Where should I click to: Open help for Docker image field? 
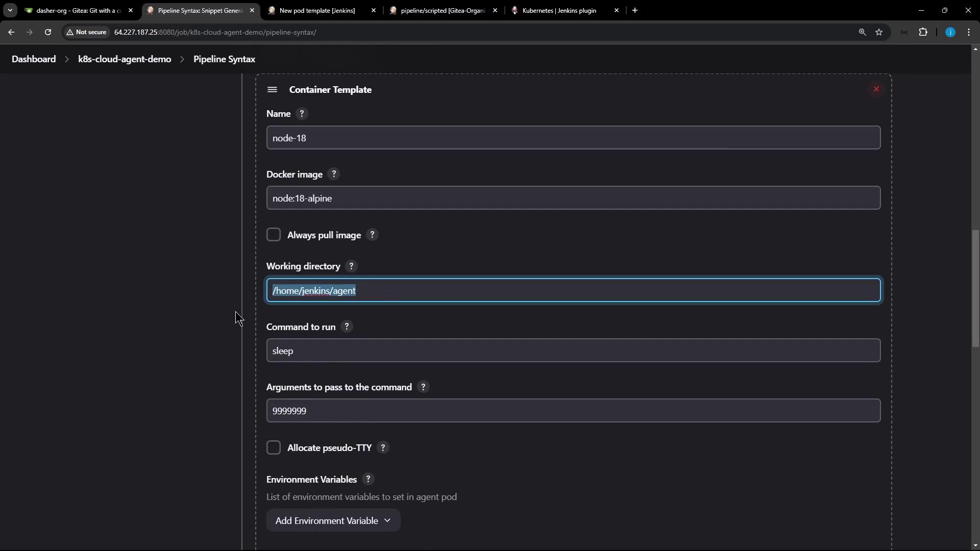pos(334,174)
